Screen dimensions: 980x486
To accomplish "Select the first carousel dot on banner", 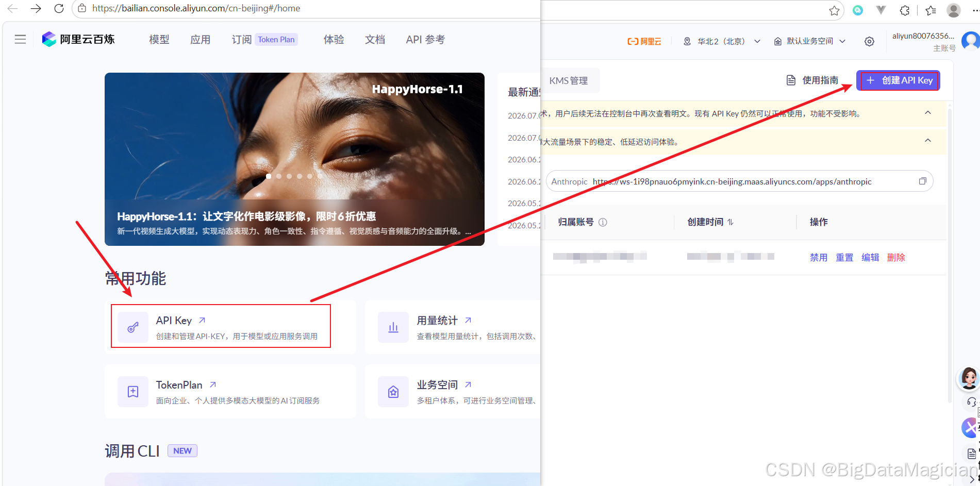I will [x=269, y=176].
